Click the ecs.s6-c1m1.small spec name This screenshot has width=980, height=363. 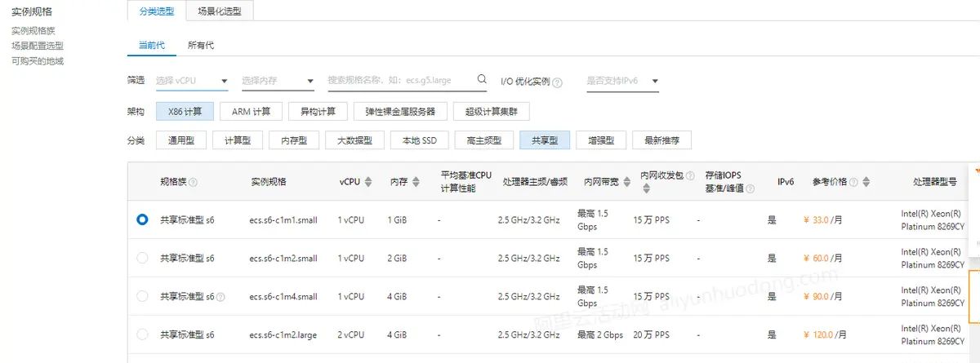coord(283,220)
